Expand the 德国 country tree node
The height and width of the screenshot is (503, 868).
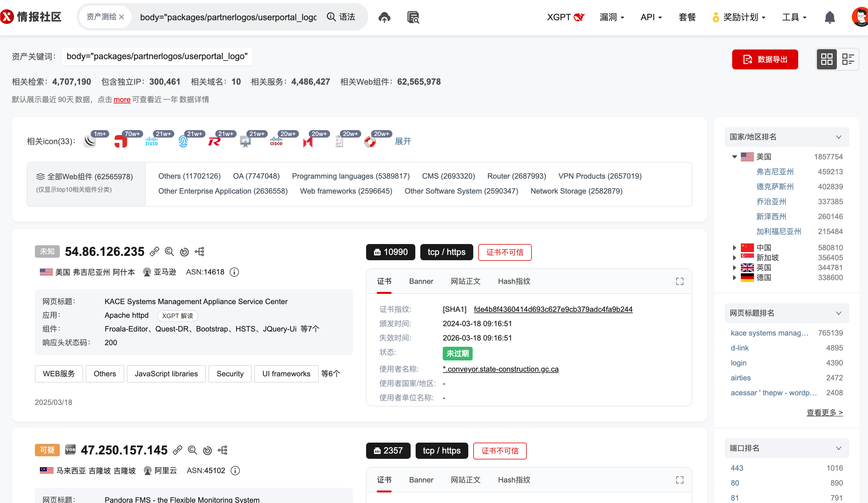pos(734,278)
